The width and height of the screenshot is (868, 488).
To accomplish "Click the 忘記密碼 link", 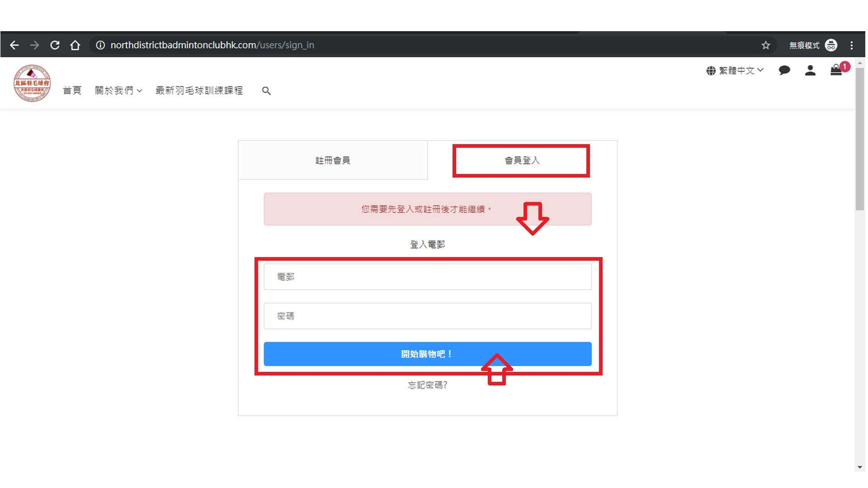I will pyautogui.click(x=427, y=385).
